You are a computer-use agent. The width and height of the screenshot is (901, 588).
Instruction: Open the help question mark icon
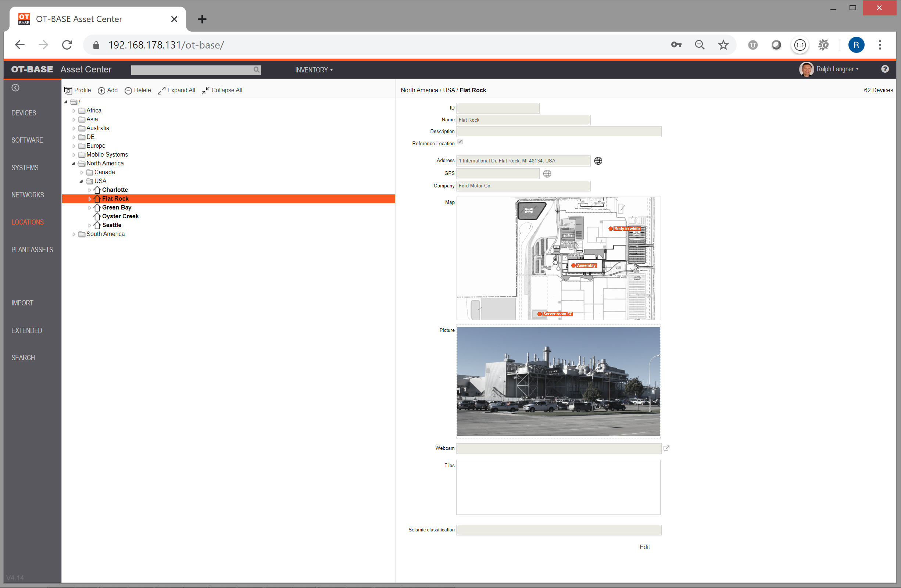[x=885, y=69]
